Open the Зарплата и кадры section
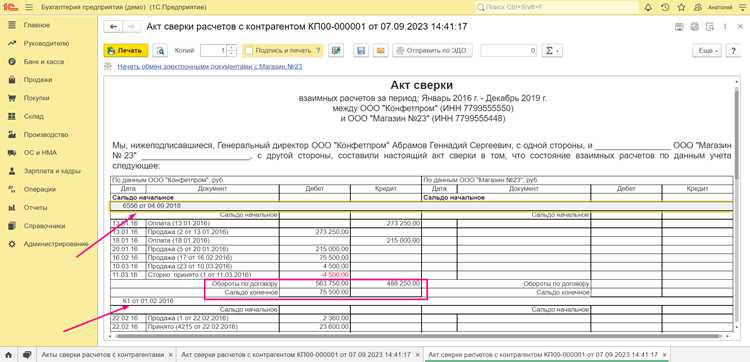 tap(52, 171)
